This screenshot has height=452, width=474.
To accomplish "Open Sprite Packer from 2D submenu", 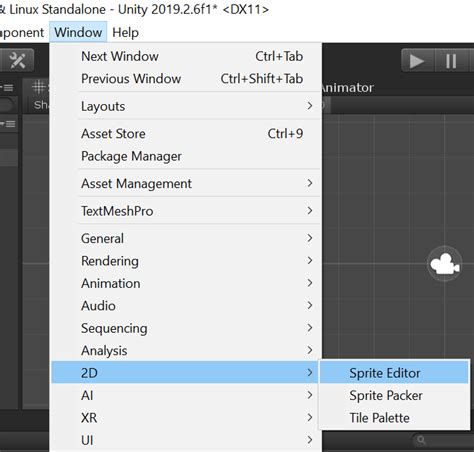I will [x=394, y=395].
